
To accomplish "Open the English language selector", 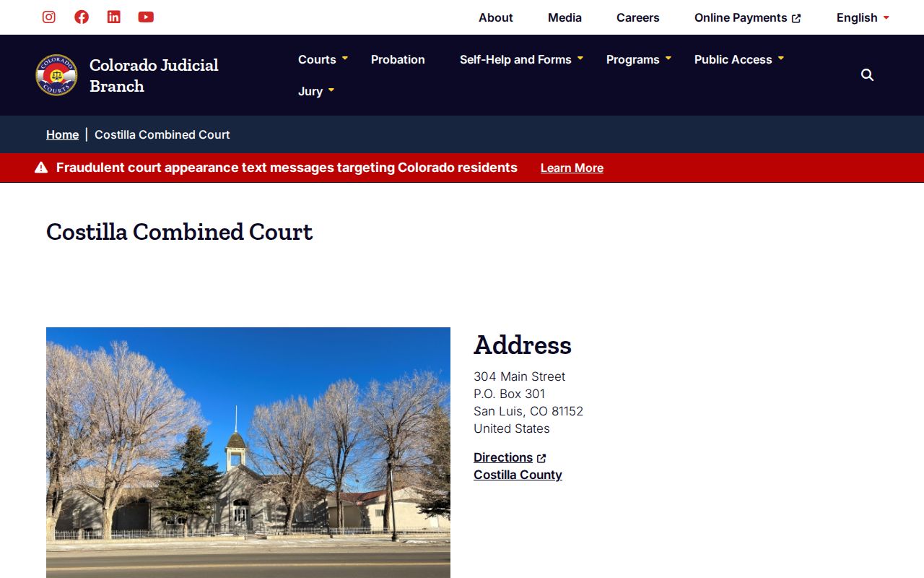I will (x=863, y=18).
